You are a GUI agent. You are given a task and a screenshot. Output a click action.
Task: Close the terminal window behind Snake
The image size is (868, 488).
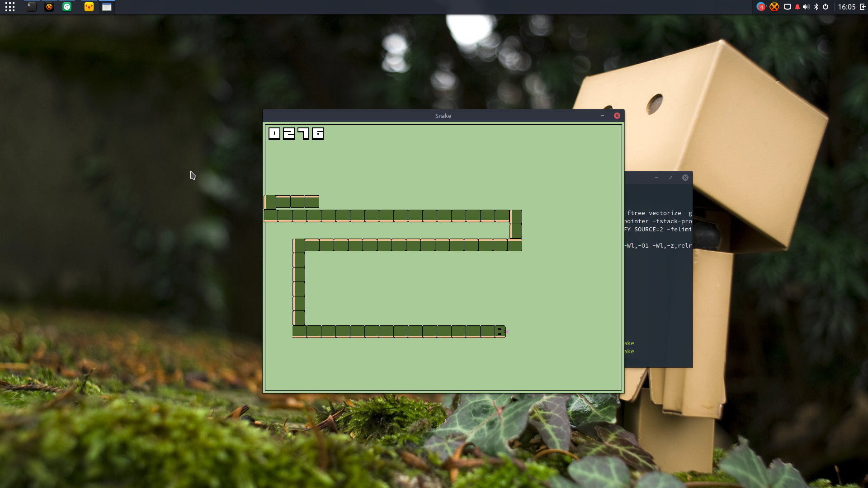[x=685, y=178]
